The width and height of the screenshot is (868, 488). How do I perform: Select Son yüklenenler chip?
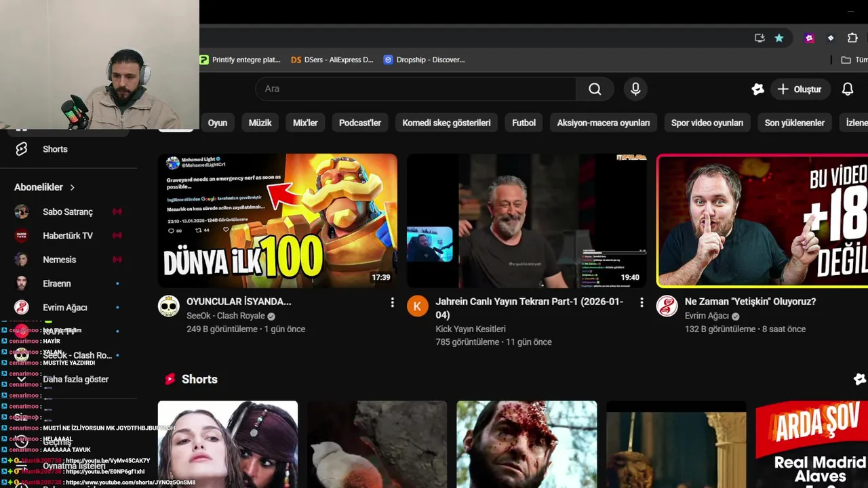(x=795, y=123)
